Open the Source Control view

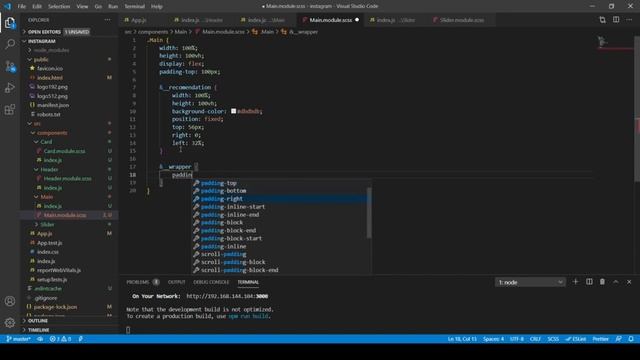10,66
